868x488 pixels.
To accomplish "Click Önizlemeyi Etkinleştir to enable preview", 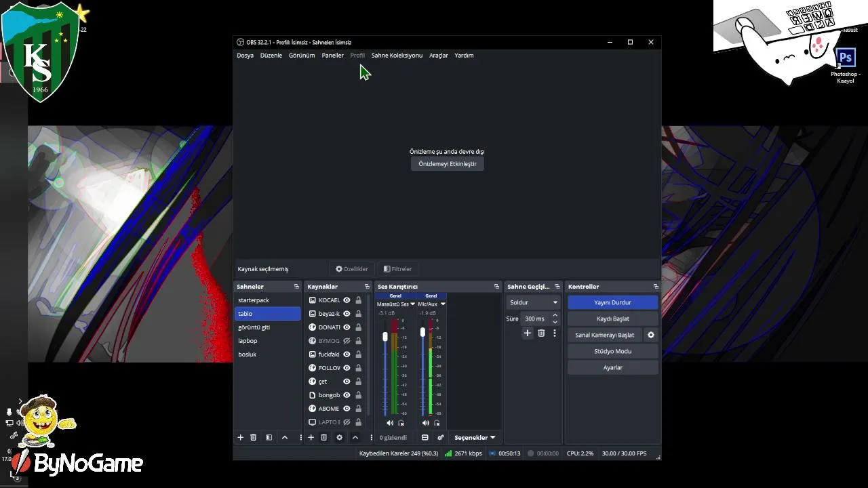I will (x=448, y=164).
